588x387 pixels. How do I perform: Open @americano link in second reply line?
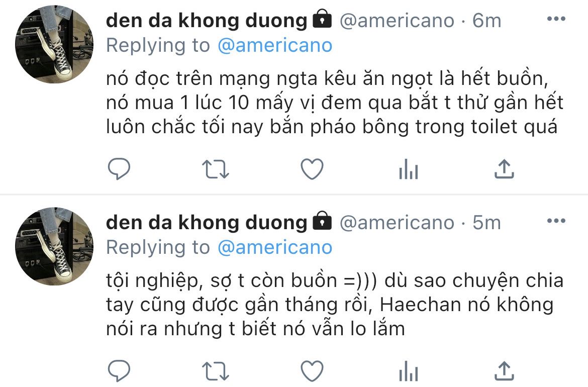[275, 248]
